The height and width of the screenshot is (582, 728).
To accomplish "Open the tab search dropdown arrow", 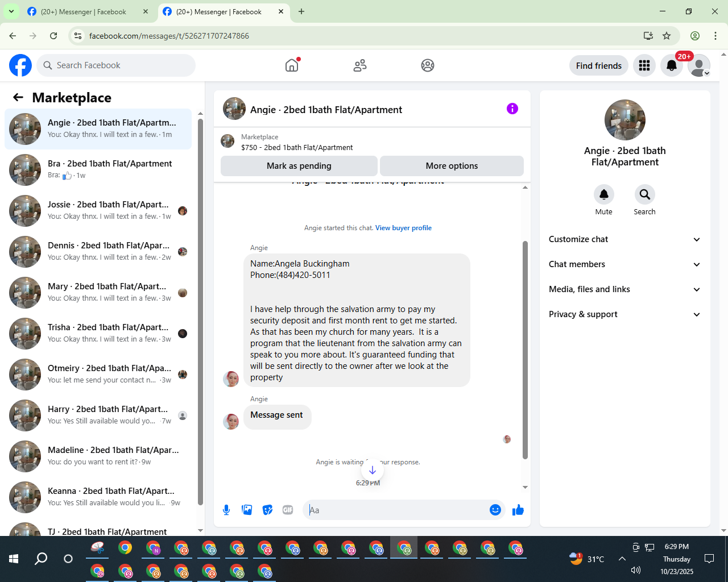I will [x=11, y=11].
